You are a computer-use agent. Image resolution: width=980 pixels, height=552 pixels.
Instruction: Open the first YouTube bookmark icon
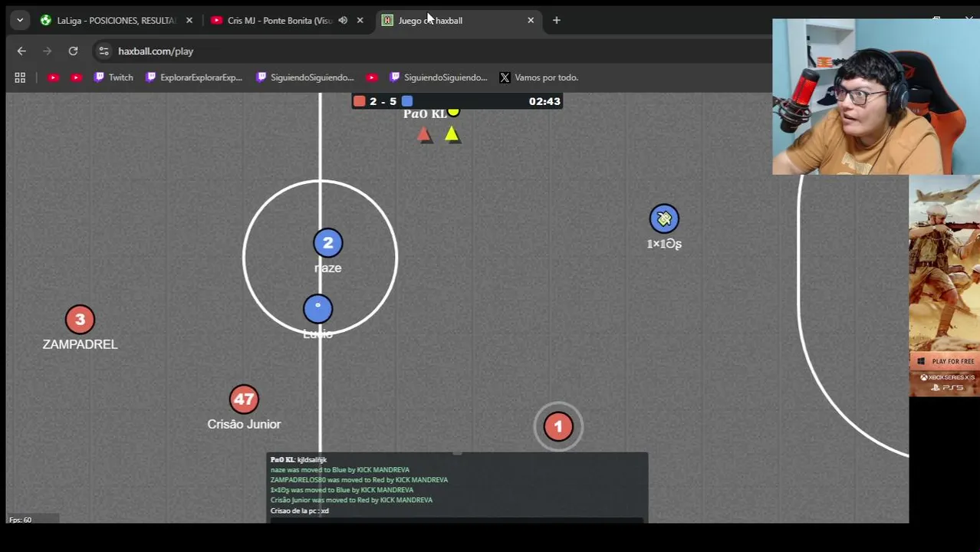pyautogui.click(x=53, y=77)
